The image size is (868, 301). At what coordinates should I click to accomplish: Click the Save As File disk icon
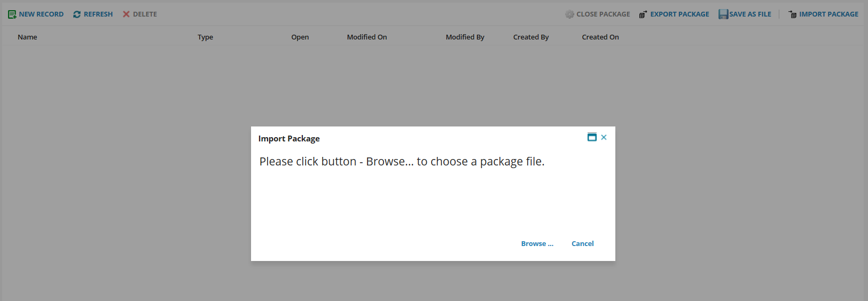723,14
